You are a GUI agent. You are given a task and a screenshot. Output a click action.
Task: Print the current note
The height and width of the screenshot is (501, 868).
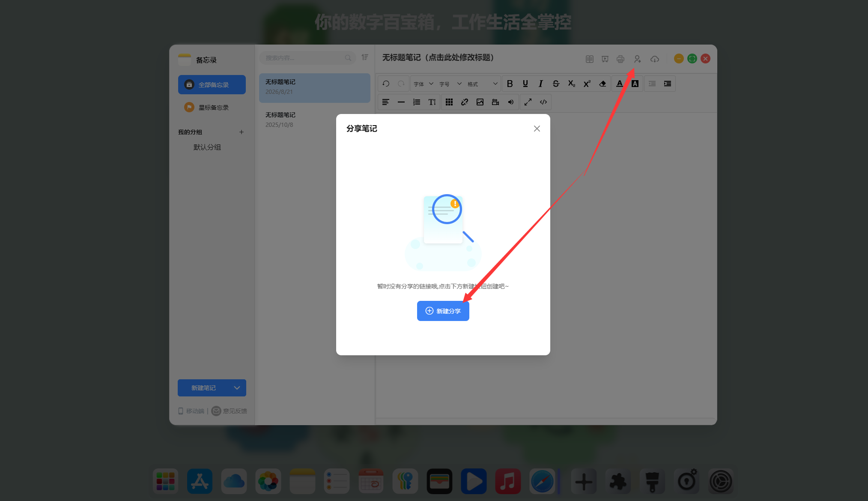620,59
